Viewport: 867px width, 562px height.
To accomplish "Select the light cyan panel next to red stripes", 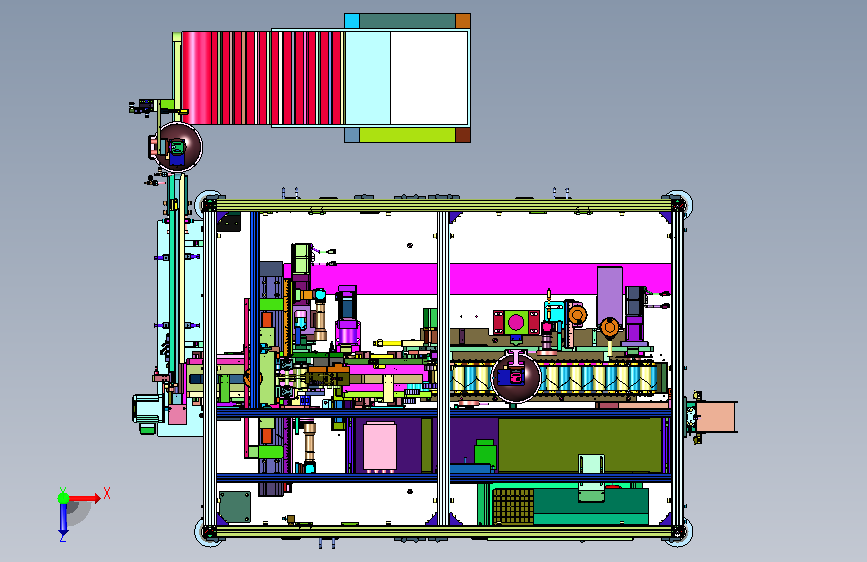I will pos(368,77).
